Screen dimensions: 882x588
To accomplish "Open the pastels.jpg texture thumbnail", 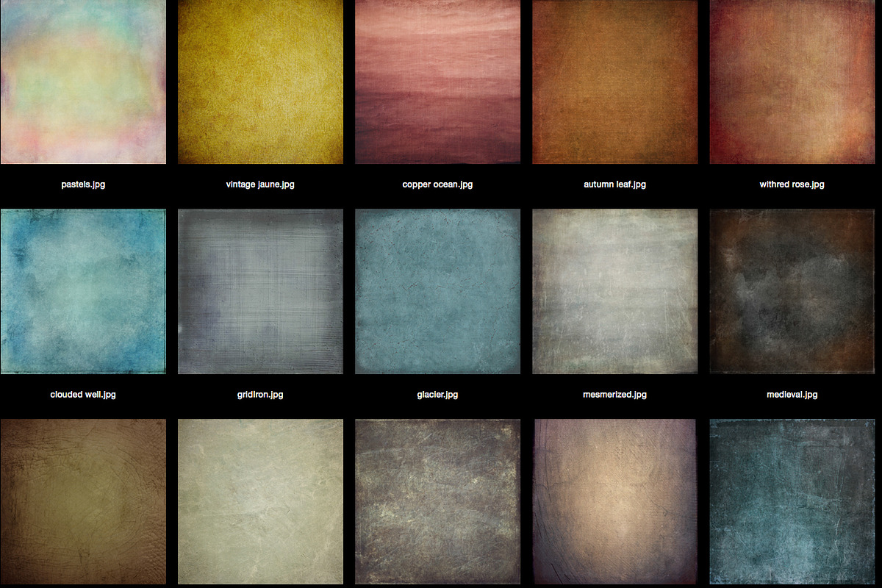I will (x=83, y=82).
